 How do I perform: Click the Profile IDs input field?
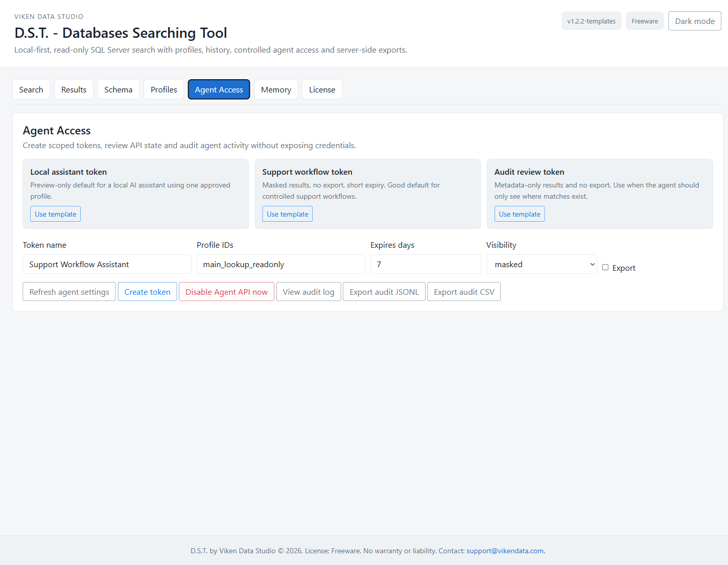click(x=280, y=264)
